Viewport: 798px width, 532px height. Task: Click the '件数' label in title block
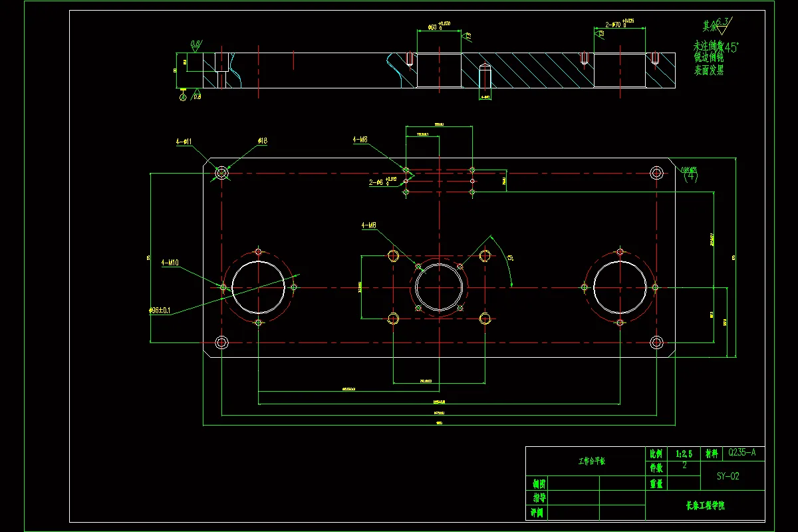tap(656, 467)
